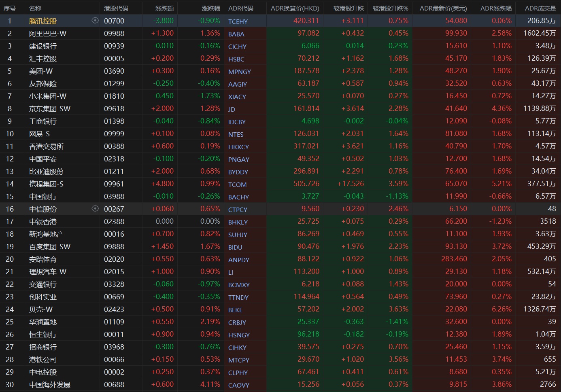This screenshot has width=561, height=392.
Task: Click the circle icon beside 腾讯控股
Action: click(x=95, y=21)
